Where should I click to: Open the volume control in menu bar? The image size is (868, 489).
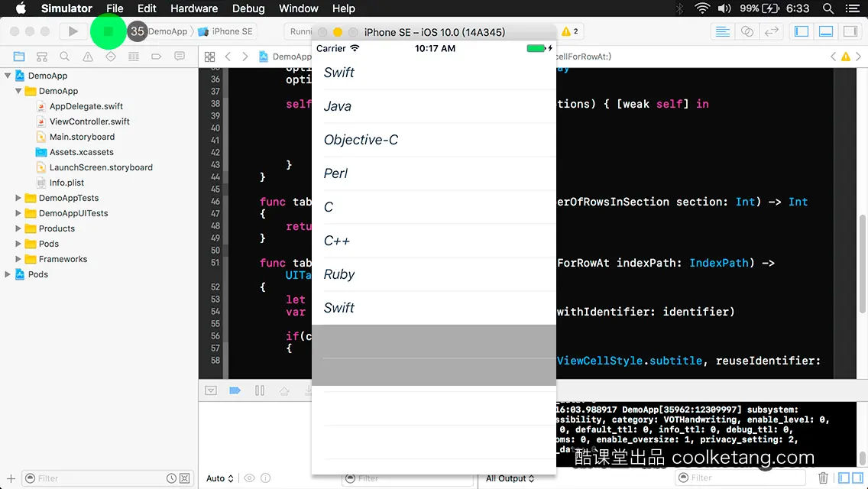tap(724, 8)
